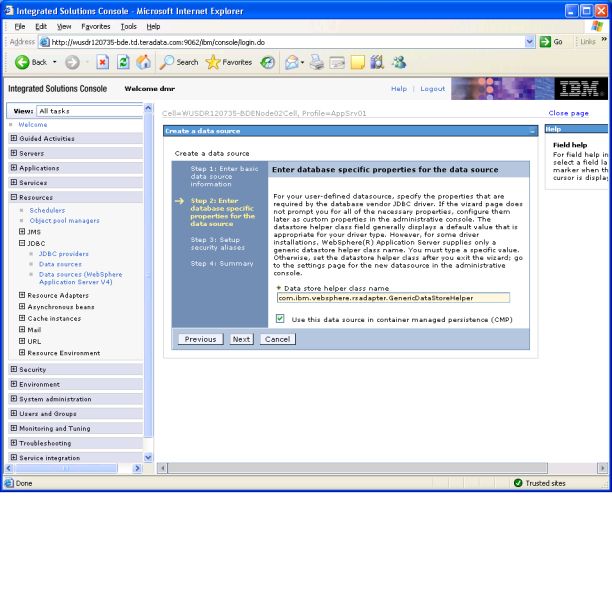Click the Next wizard button
This screenshot has width=612, height=608.
click(x=241, y=339)
